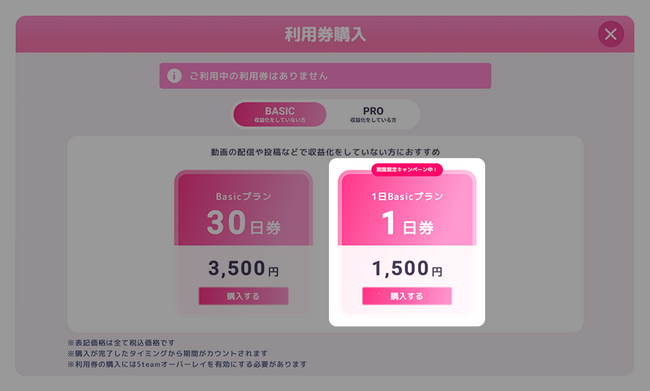Screen dimensions: 650x391
Task: Click the note about 期間がカウントされます
Action: pos(167,354)
